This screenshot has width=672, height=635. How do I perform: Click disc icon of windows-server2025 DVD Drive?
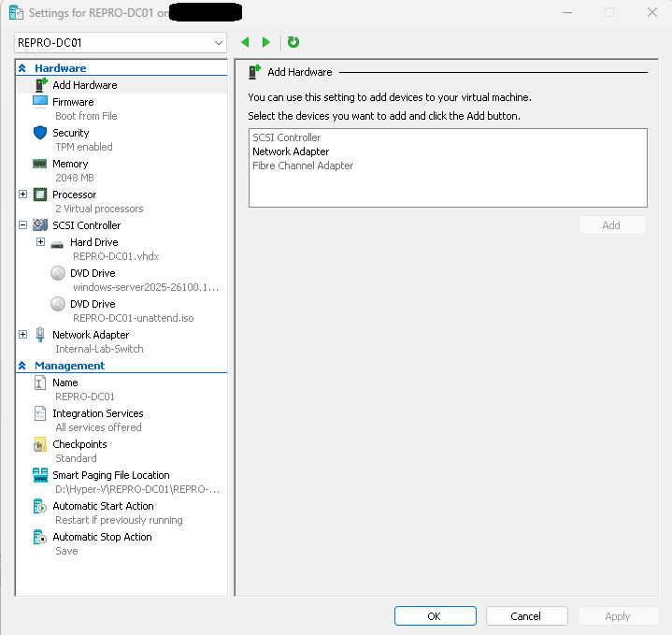coord(58,273)
